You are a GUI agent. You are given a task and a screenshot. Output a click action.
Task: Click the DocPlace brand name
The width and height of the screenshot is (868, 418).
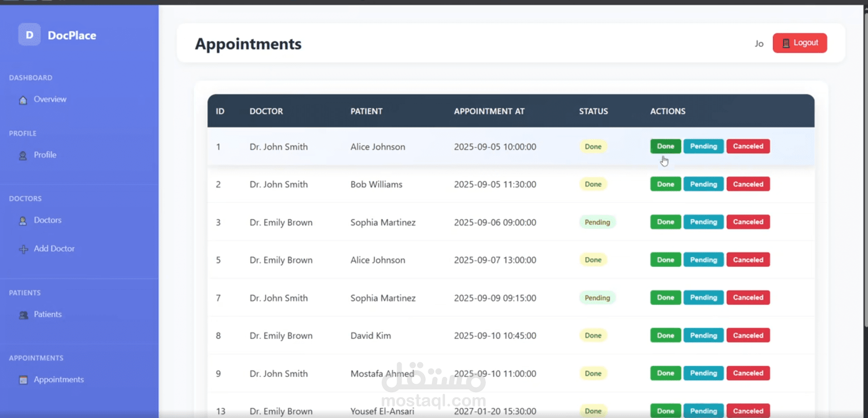[72, 35]
